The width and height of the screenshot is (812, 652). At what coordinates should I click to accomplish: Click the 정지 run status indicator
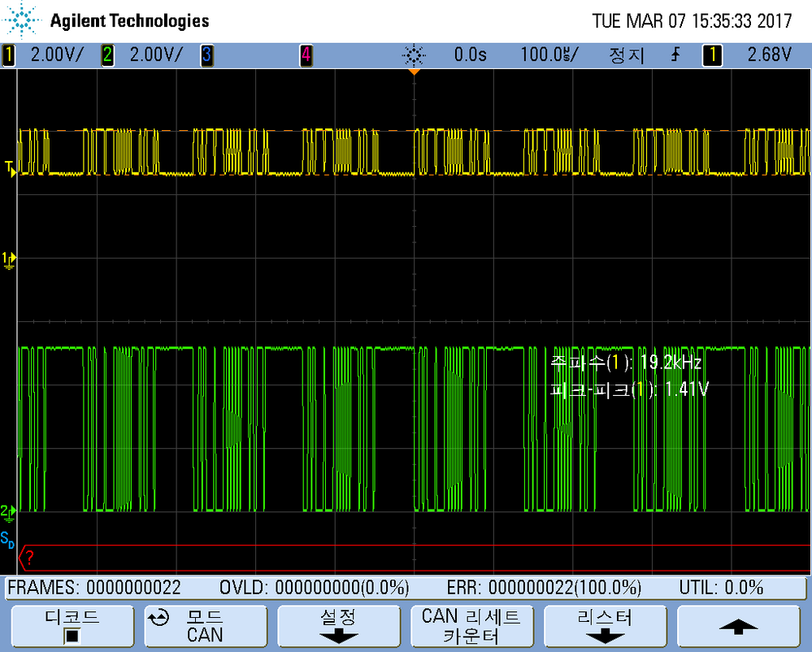[x=627, y=55]
